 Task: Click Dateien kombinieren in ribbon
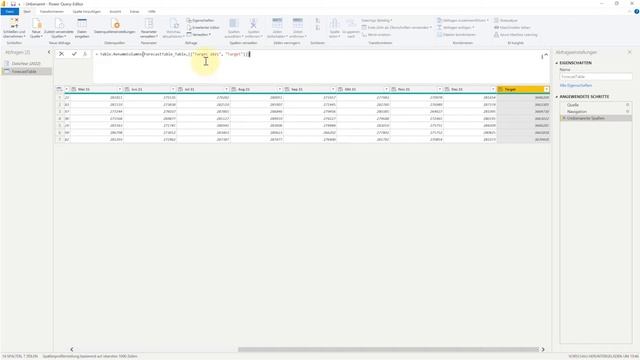[x=456, y=35]
